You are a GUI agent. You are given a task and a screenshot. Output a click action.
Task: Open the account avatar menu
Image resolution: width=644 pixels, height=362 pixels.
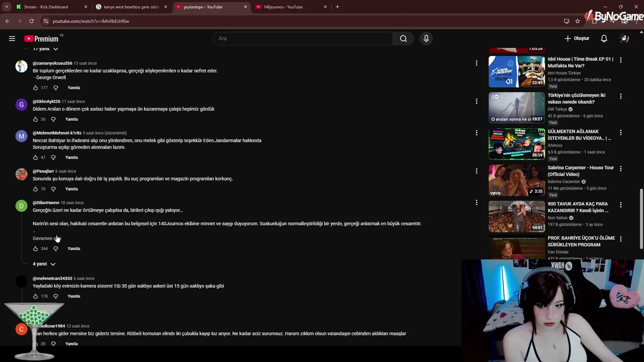click(624, 38)
